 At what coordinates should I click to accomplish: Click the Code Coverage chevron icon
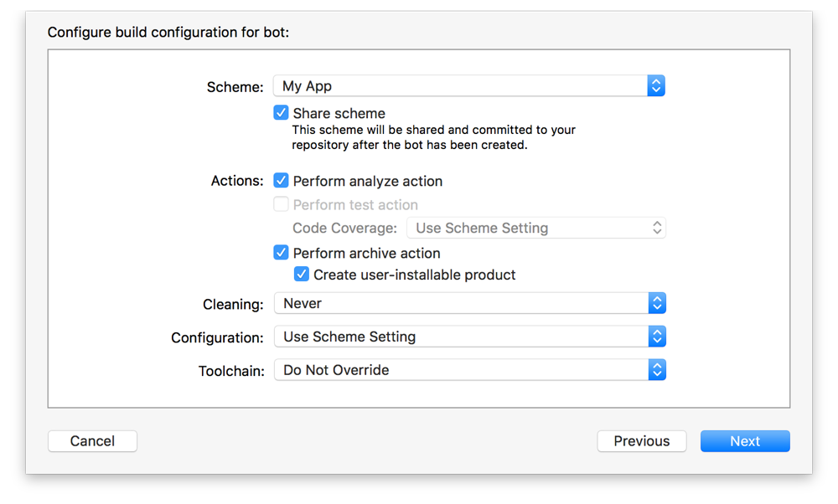(x=657, y=227)
